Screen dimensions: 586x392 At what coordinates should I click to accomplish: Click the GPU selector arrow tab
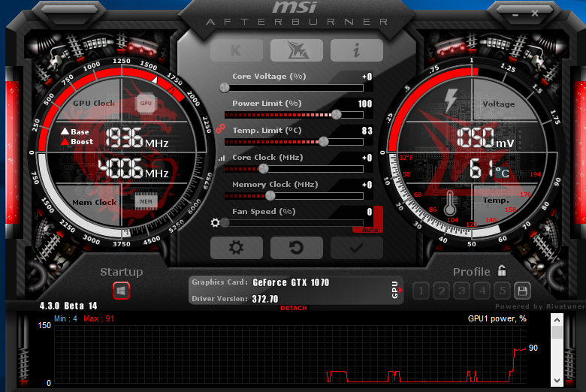[396, 290]
